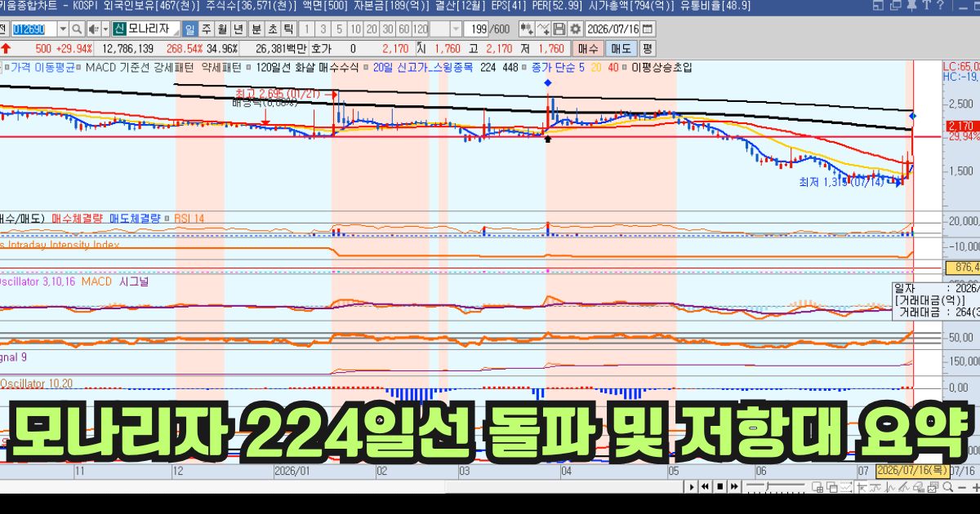
Task: Click the 매도 sell button
Action: tap(621, 49)
